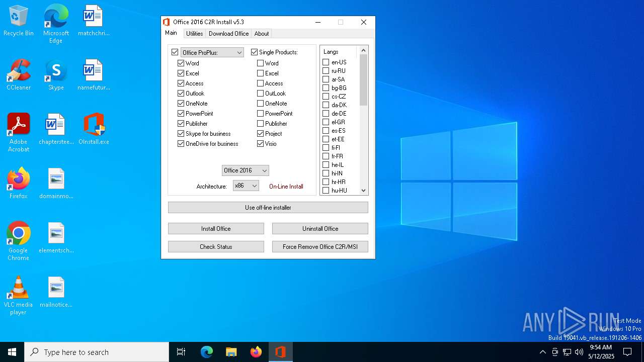Uncheck the Visio single product
Screen dimensions: 644x362
[x=261, y=144]
